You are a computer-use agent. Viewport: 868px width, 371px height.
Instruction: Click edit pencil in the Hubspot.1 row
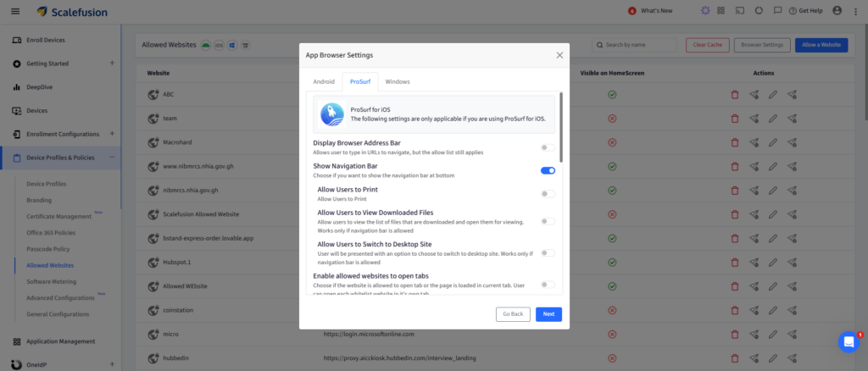tap(773, 262)
